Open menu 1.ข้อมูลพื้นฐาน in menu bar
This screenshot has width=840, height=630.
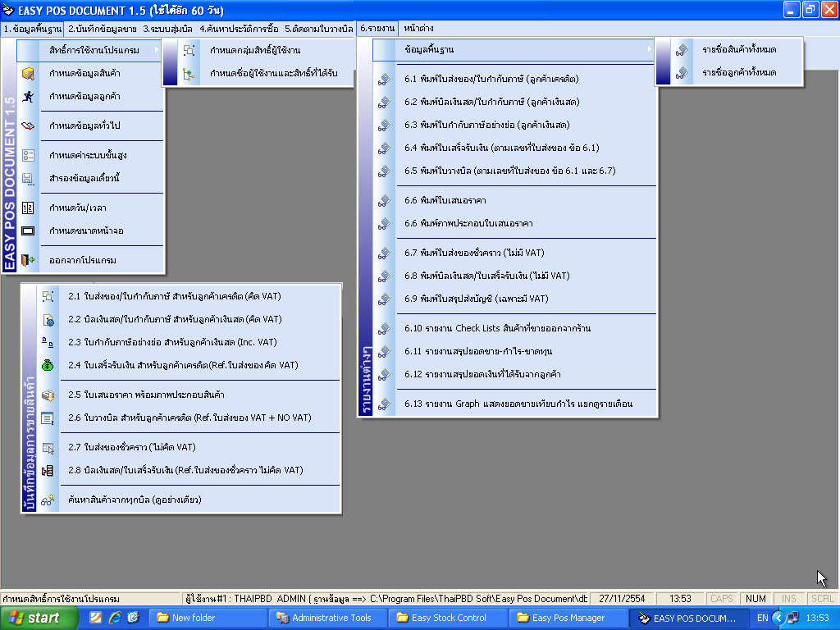(x=32, y=29)
